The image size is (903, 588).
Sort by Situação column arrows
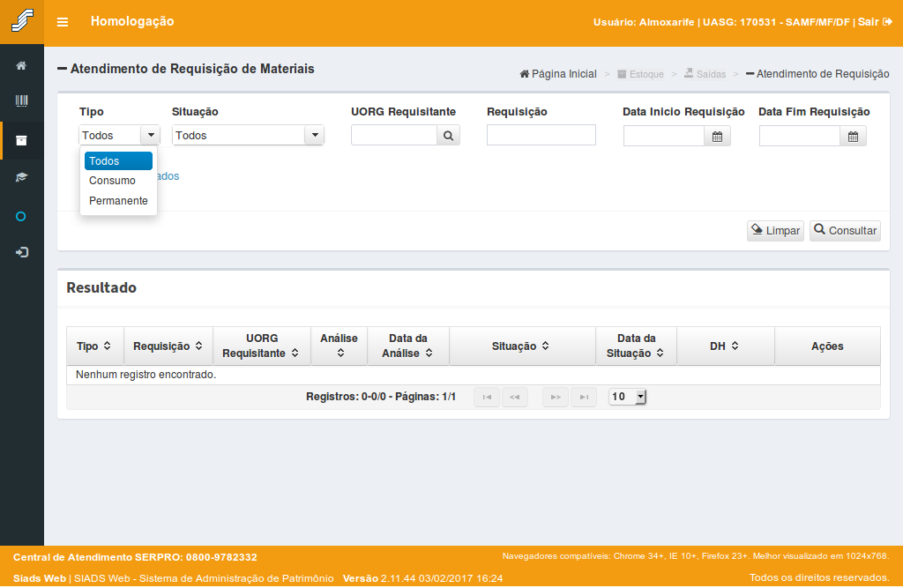pos(545,346)
